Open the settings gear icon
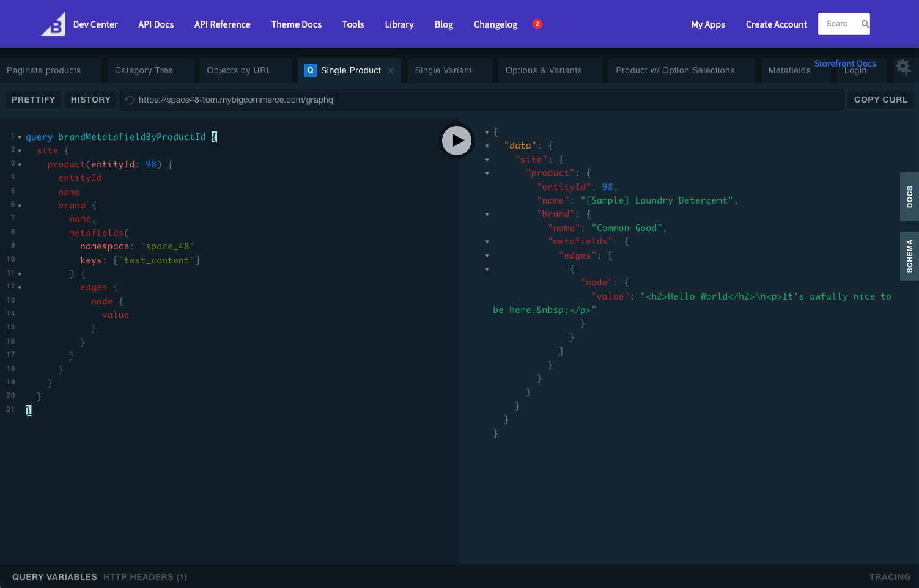The width and height of the screenshot is (919, 588). pos(903,67)
